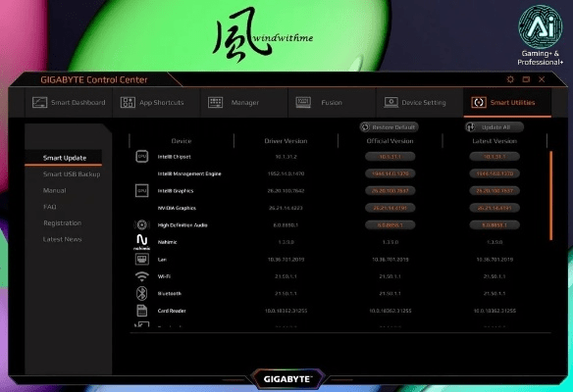
Task: Click the Device column header
Action: (182, 141)
